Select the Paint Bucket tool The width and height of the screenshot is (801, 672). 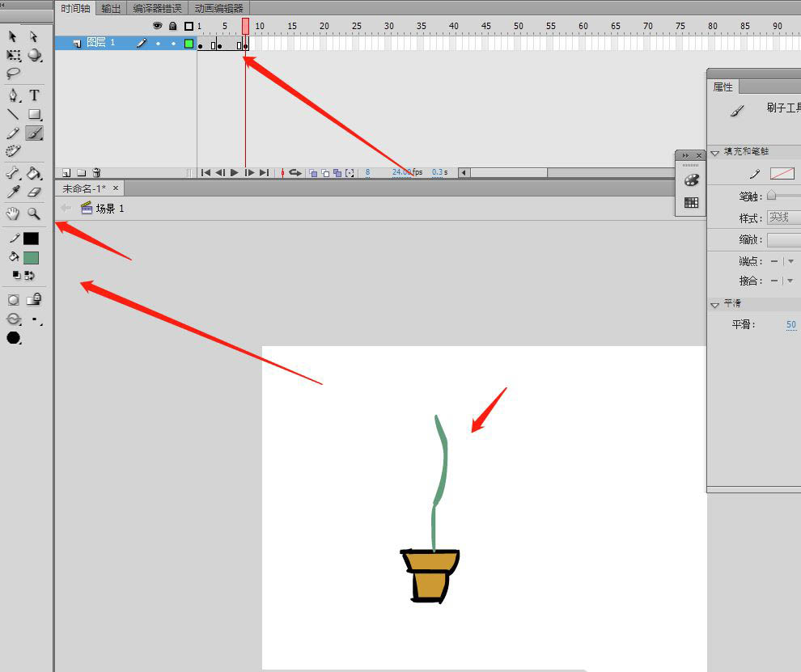(34, 174)
